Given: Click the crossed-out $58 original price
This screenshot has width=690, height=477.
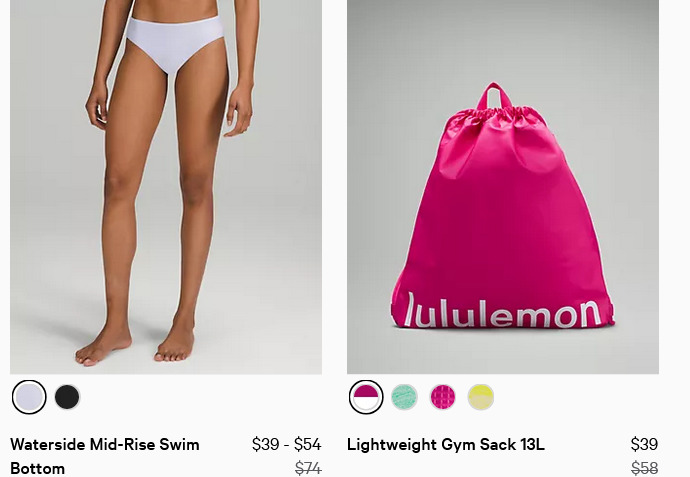Looking at the screenshot, I should coord(644,468).
